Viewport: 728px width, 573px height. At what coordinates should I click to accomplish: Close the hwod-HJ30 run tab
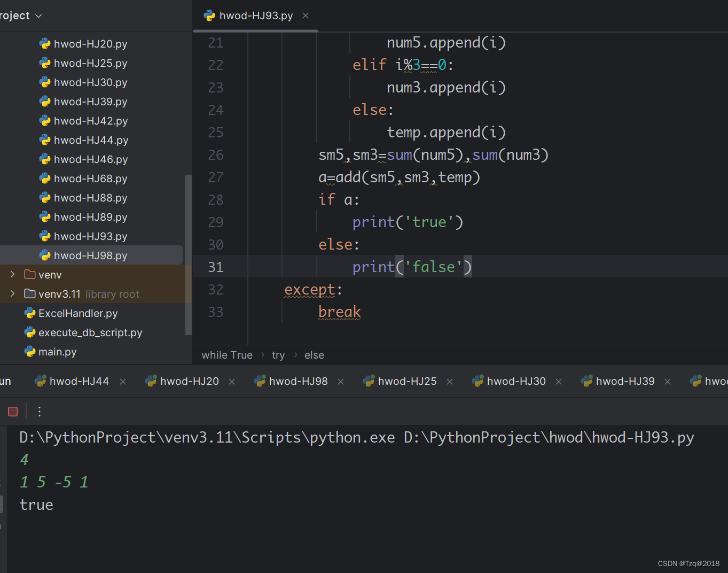pyautogui.click(x=559, y=382)
